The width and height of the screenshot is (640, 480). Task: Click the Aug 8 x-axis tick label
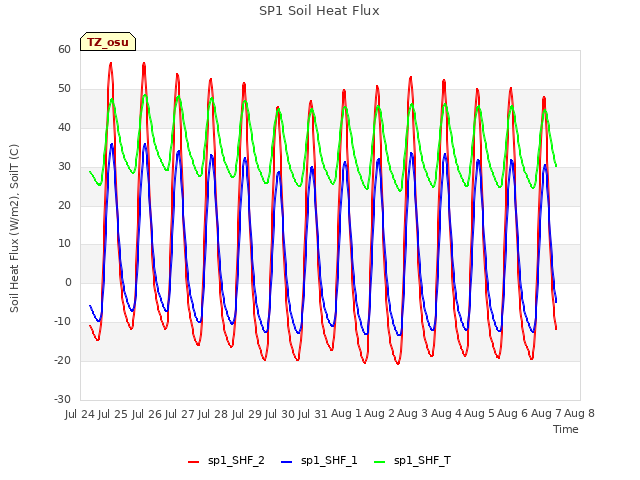579,414
